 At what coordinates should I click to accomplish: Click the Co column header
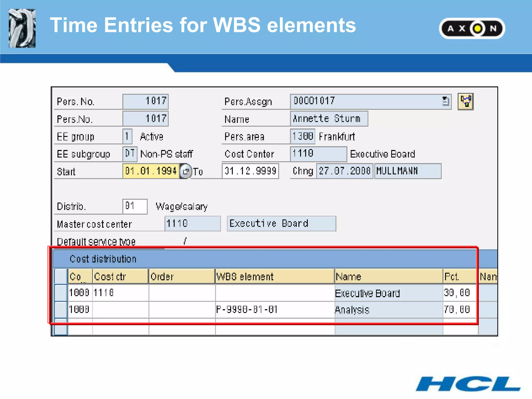pyautogui.click(x=80, y=276)
